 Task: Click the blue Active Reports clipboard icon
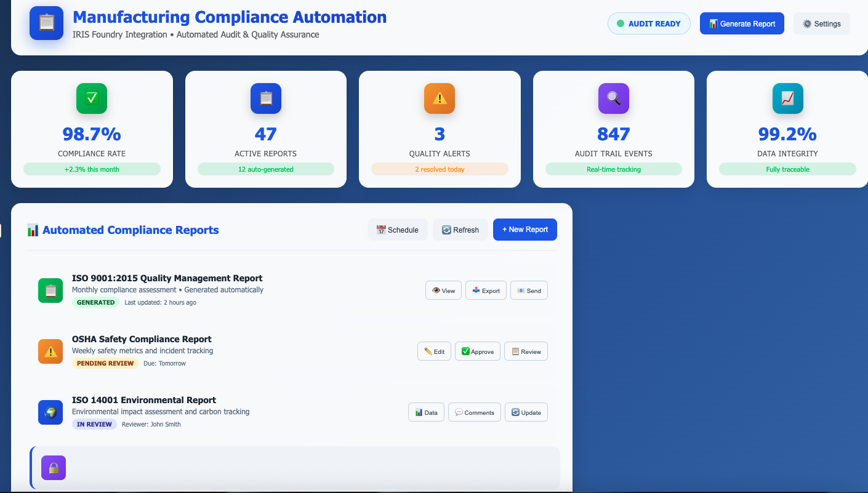(x=266, y=98)
